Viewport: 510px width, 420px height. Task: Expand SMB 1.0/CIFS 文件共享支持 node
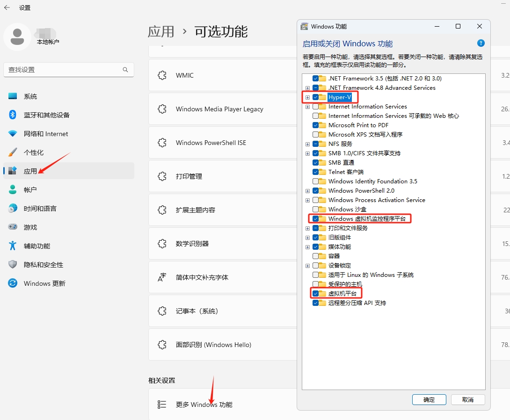[307, 153]
